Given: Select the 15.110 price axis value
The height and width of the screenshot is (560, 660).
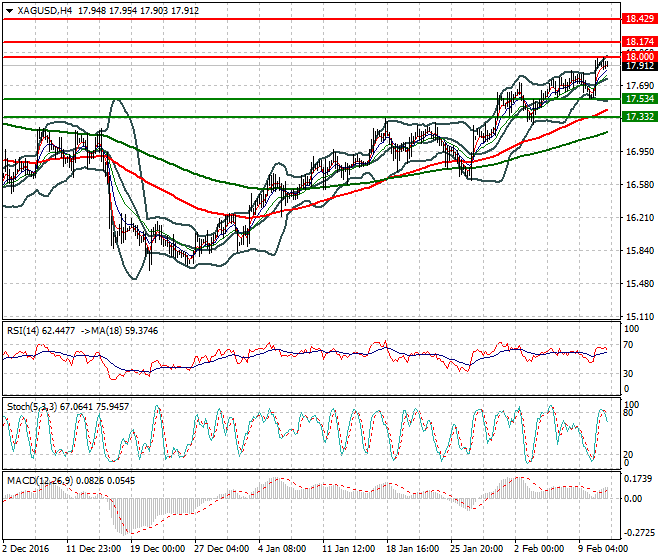Looking at the screenshot, I should tap(640, 317).
